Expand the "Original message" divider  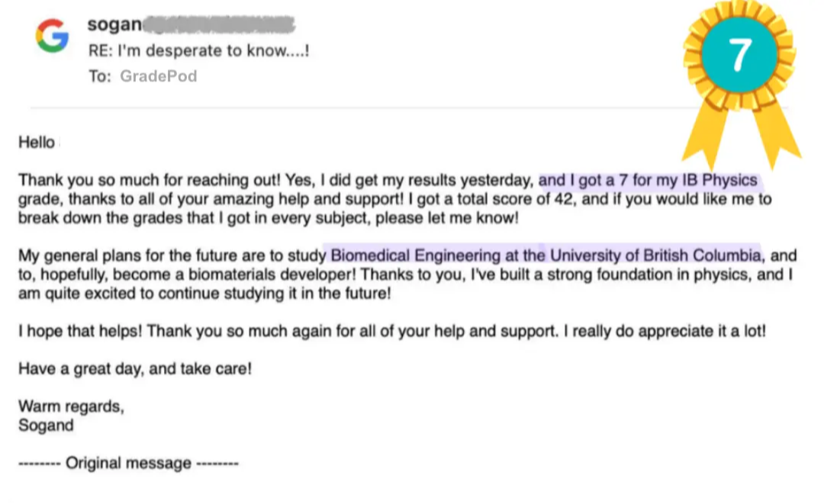click(x=128, y=463)
